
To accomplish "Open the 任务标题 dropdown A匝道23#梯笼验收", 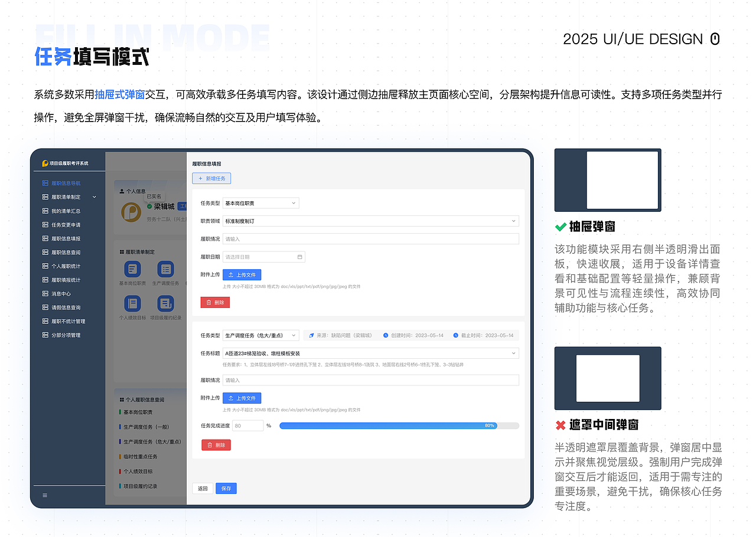I will 370,353.
